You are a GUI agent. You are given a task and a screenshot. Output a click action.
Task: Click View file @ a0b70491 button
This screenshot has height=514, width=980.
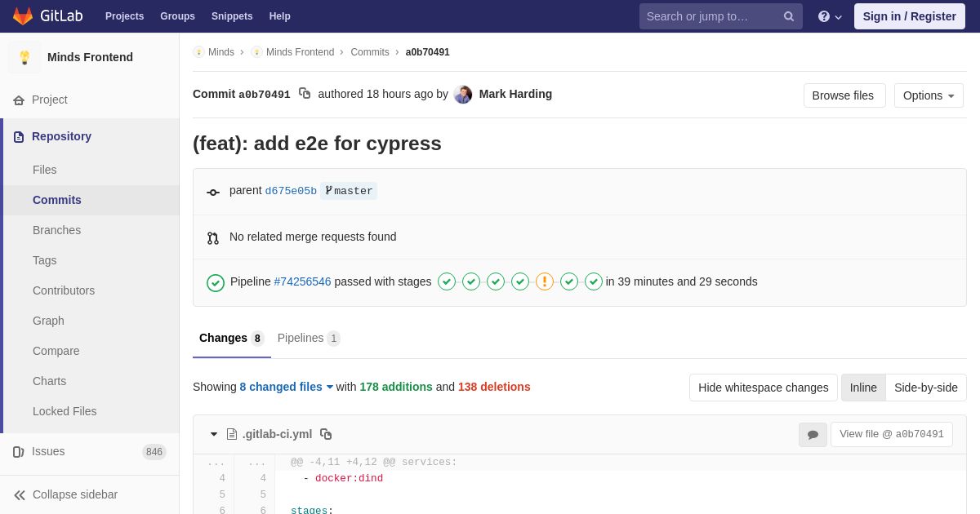point(892,434)
